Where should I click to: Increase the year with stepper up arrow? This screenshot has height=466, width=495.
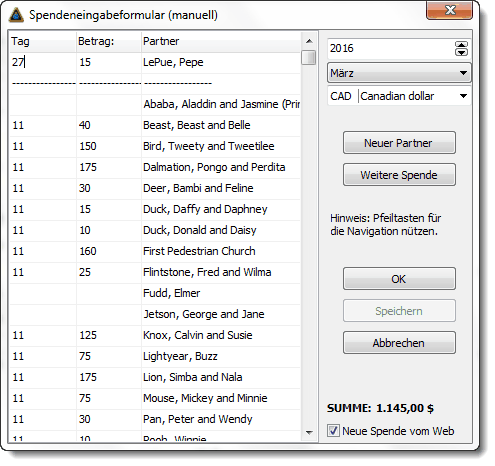click(x=461, y=45)
